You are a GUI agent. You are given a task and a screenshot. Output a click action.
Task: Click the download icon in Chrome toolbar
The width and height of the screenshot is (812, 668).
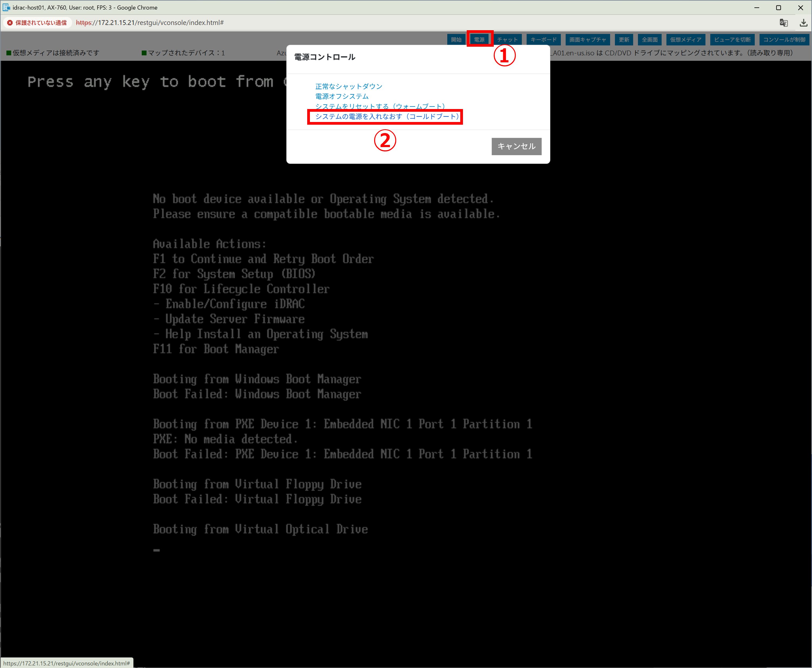click(x=803, y=23)
